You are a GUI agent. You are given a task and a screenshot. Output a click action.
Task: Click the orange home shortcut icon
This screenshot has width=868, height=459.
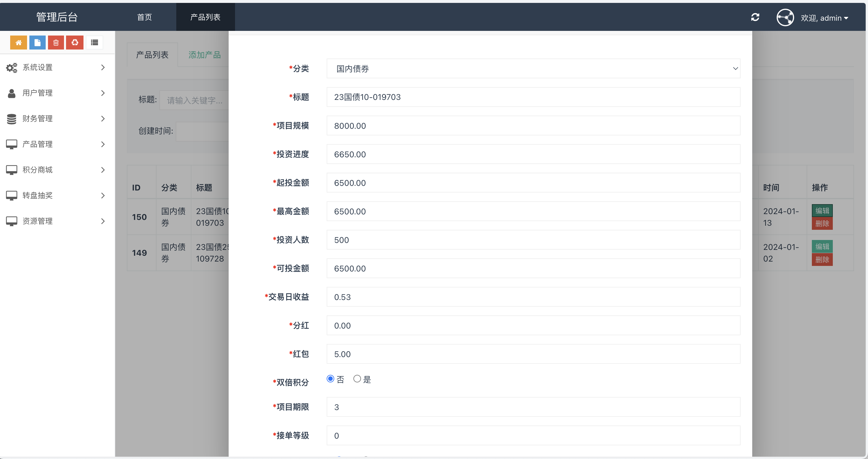[x=19, y=43]
